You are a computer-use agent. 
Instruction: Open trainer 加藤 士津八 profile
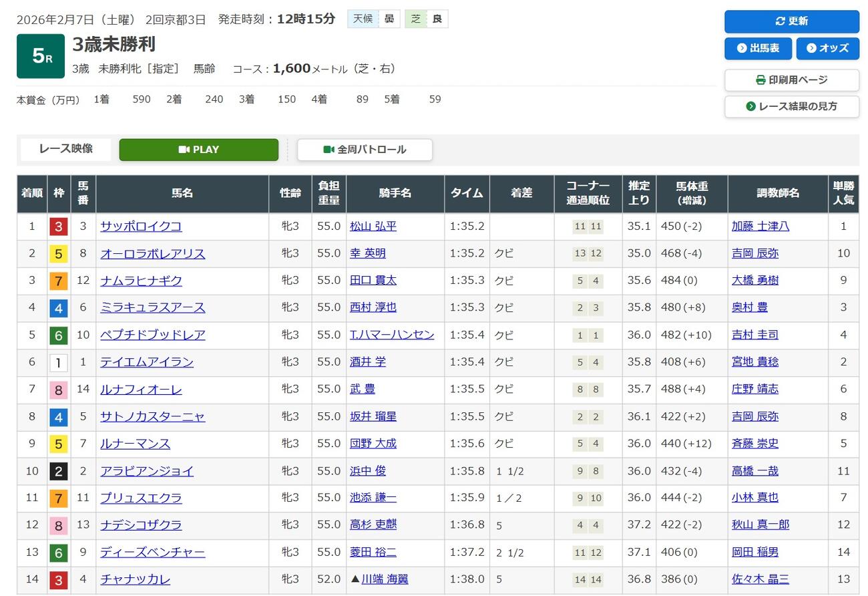tap(761, 227)
